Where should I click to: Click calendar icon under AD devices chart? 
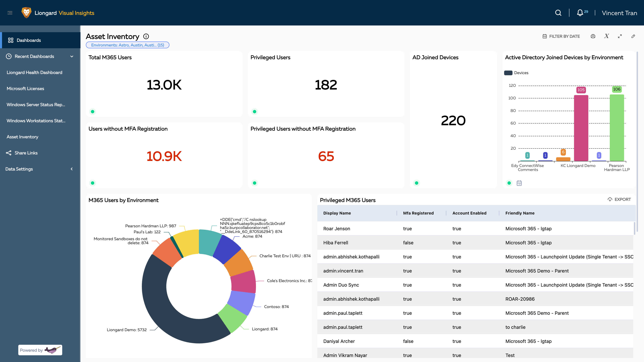pos(519,183)
